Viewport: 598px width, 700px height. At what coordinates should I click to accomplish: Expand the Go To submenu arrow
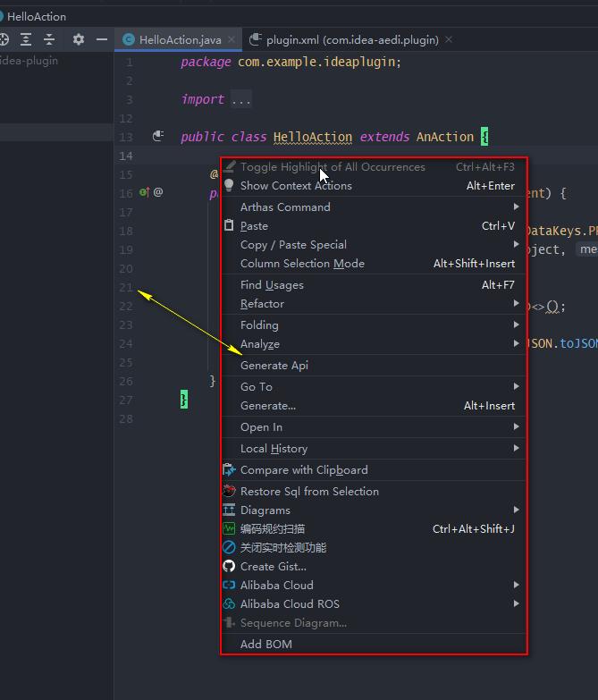point(517,386)
